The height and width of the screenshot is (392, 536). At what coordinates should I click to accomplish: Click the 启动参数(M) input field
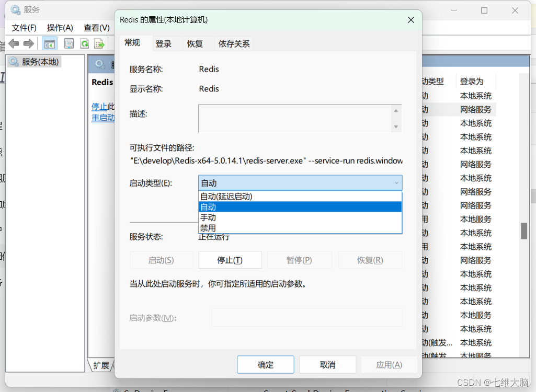(x=307, y=317)
